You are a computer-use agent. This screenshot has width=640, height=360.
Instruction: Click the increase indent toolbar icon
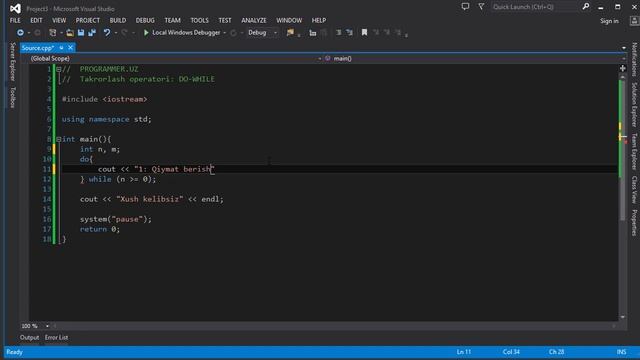tap(349, 33)
